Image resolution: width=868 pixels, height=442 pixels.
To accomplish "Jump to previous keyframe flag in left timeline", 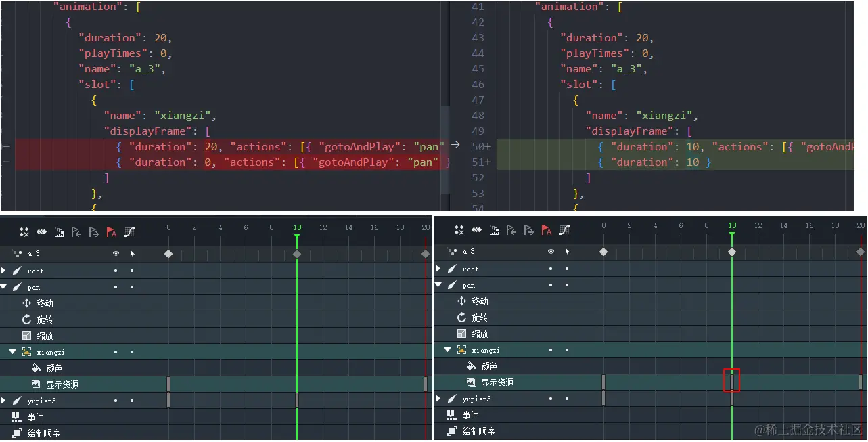I will 76,232.
